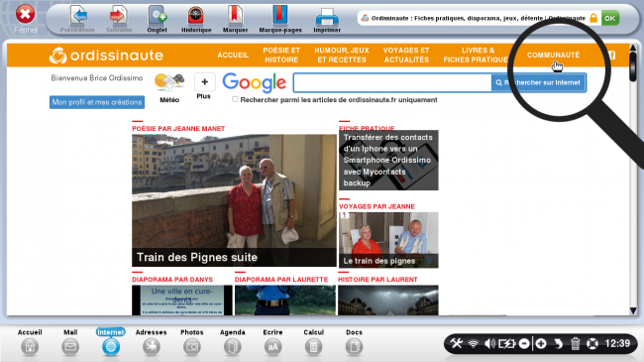Go to Voyages et Actualités menu
This screenshot has height=362, width=644.
click(x=406, y=55)
